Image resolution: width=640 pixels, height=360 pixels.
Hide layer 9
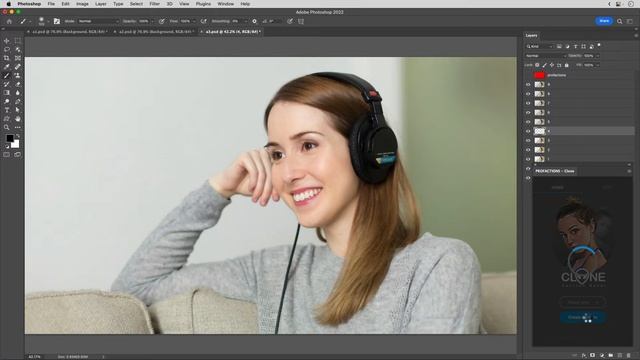click(528, 84)
